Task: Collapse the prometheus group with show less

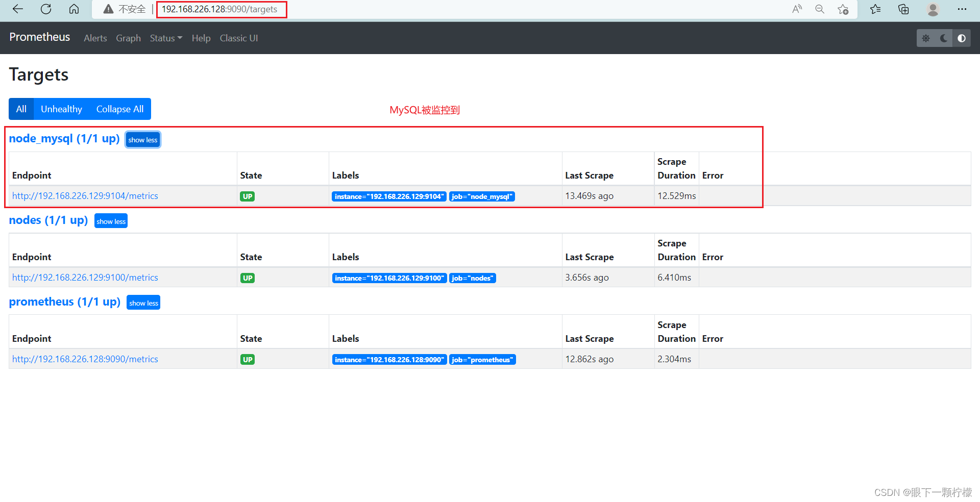Action: click(x=143, y=303)
